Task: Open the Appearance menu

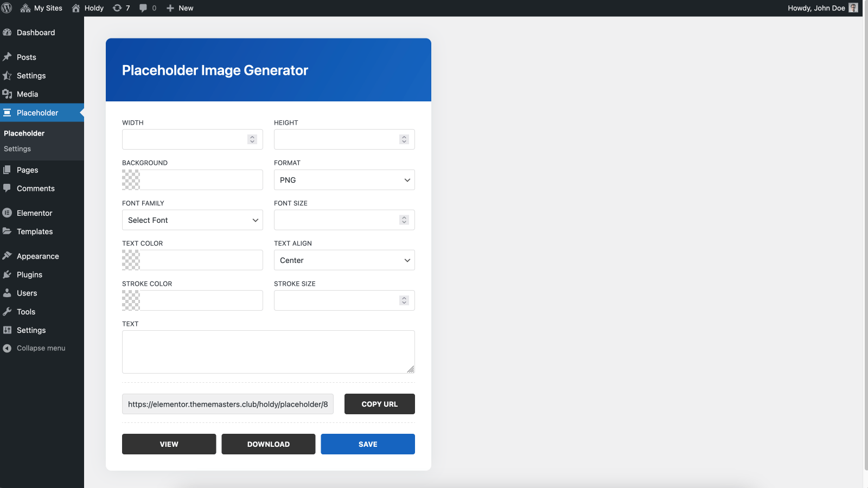Action: (x=37, y=255)
